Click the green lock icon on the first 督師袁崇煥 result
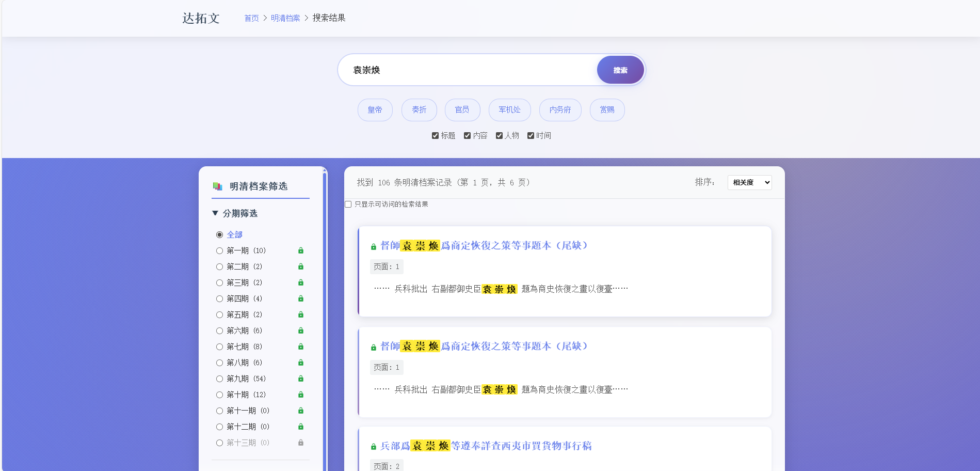This screenshot has height=471, width=980. pyautogui.click(x=373, y=246)
